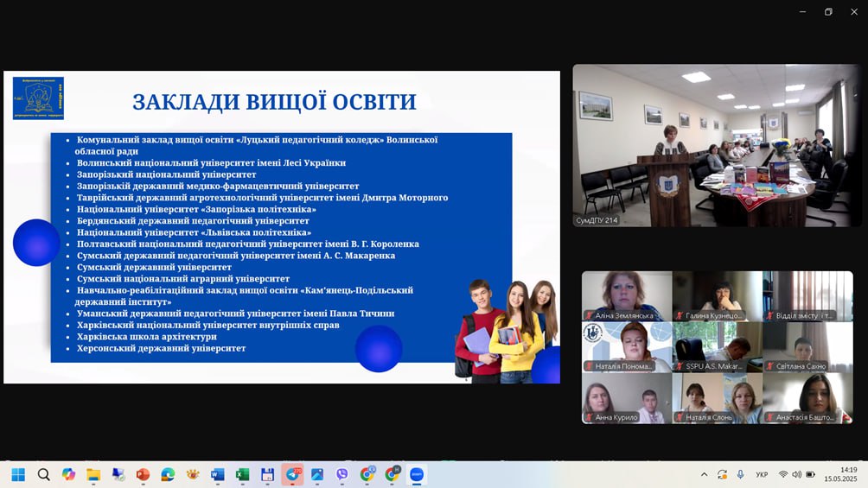
Task: Select Світлана Сахно's video tile
Action: pos(807,347)
